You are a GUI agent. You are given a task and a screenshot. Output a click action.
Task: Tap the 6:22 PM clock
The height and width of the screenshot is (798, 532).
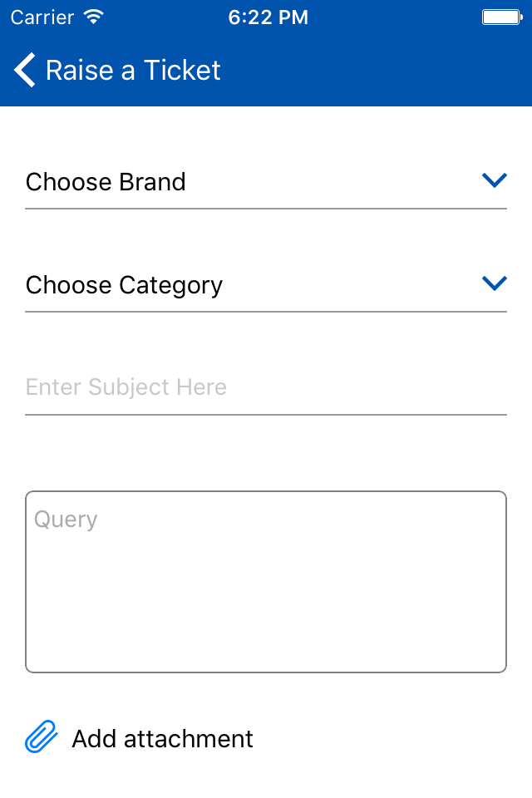tap(268, 17)
